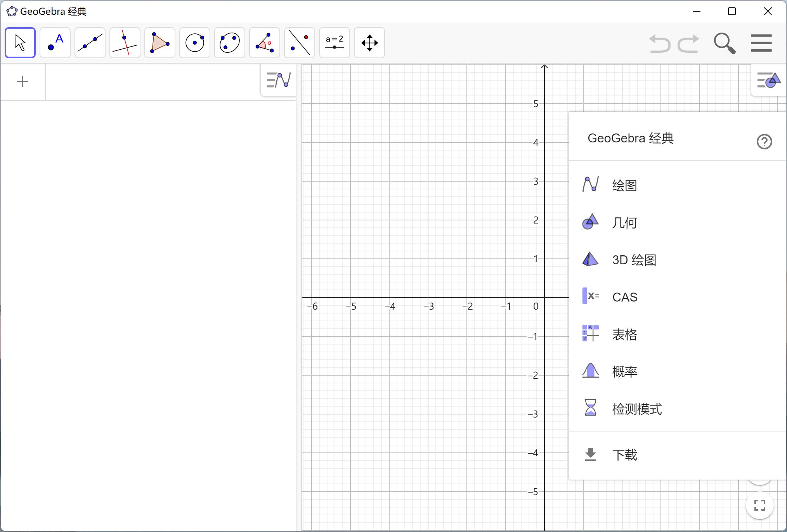The image size is (787, 532).
Task: Select the Circle with Center tool
Action: tap(195, 43)
